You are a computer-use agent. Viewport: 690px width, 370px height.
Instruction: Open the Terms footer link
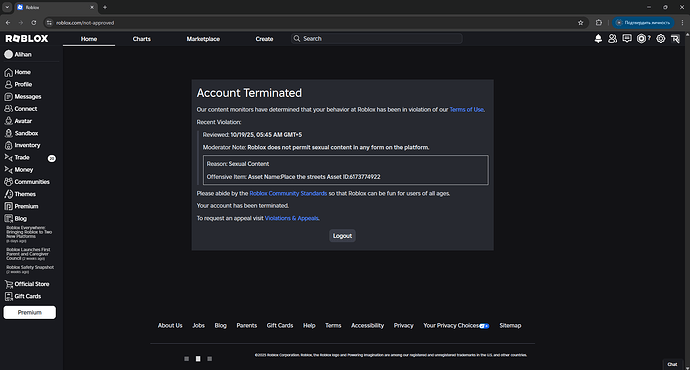click(333, 326)
